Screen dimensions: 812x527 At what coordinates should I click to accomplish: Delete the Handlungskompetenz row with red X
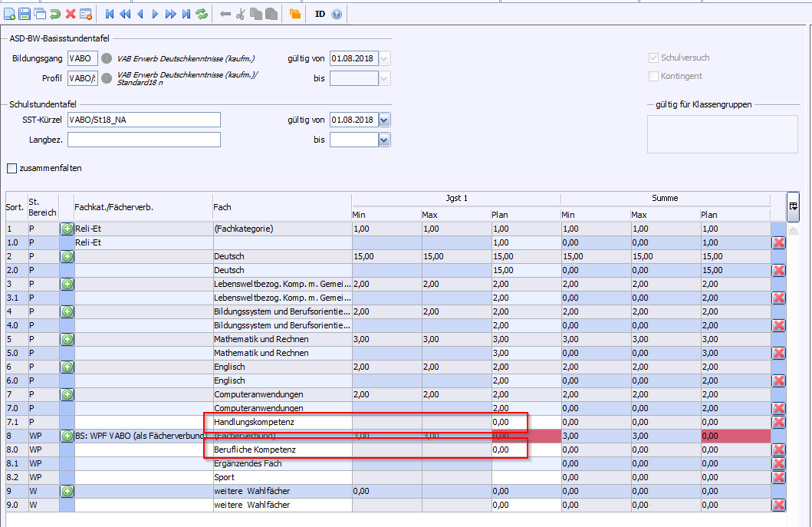[779, 422]
